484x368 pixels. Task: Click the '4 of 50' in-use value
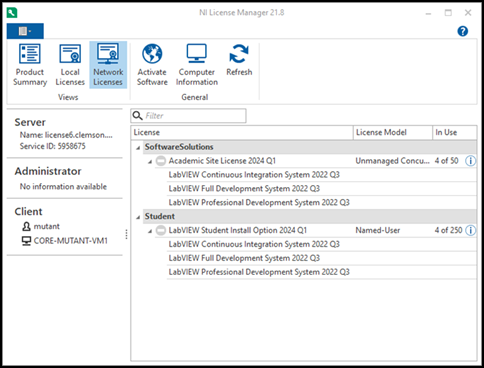(446, 161)
